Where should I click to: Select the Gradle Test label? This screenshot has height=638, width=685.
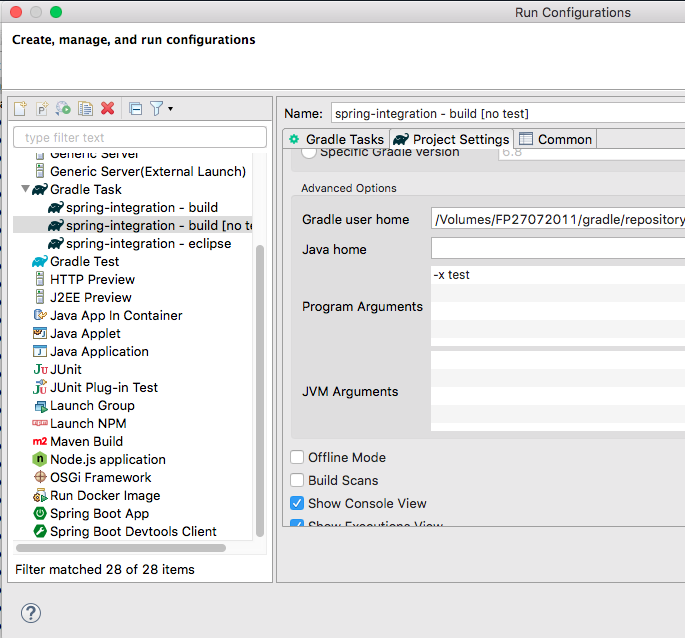coord(84,261)
